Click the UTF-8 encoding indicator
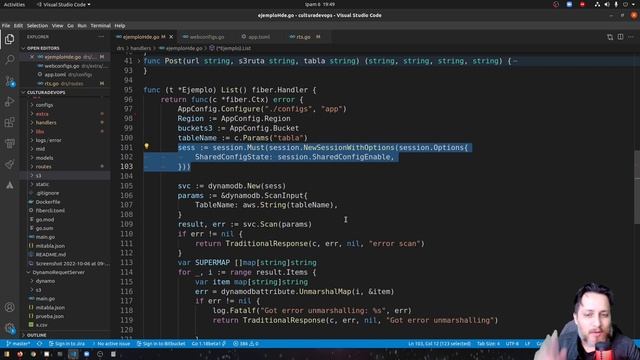640x360 pixels. point(512,344)
